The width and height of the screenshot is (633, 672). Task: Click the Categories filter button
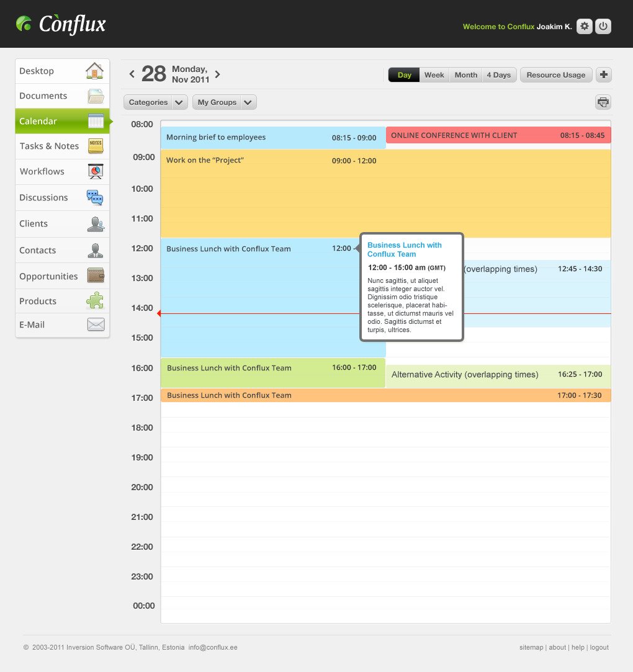point(148,102)
